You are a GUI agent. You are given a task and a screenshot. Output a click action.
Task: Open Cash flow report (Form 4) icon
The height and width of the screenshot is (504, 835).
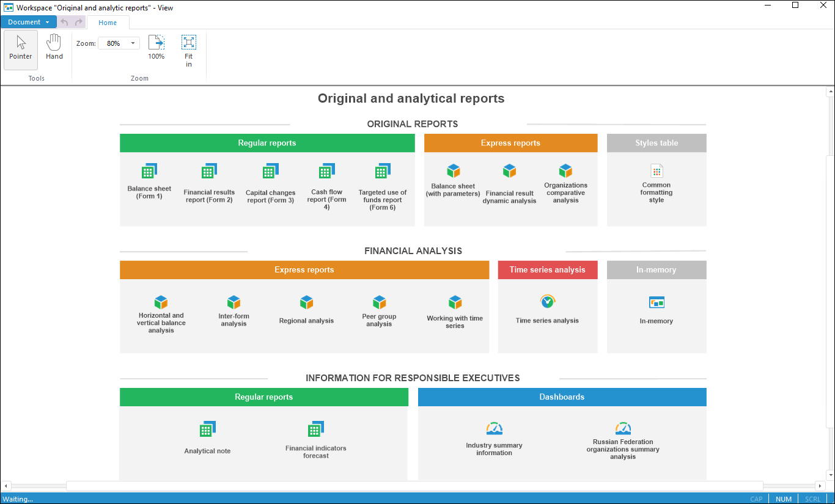pos(327,171)
